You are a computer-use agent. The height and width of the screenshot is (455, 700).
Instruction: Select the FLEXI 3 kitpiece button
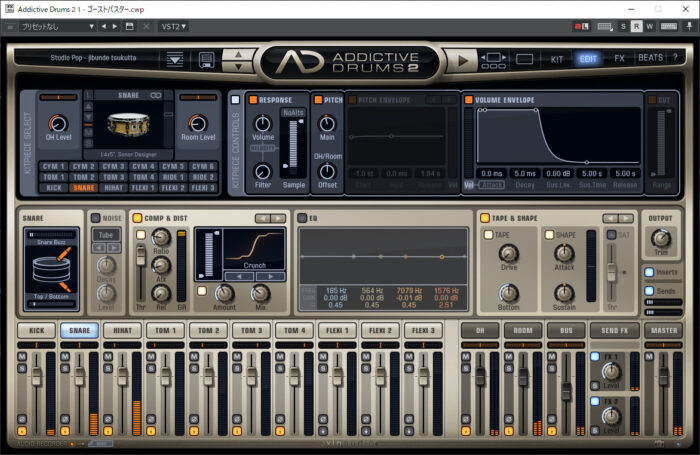pos(203,188)
